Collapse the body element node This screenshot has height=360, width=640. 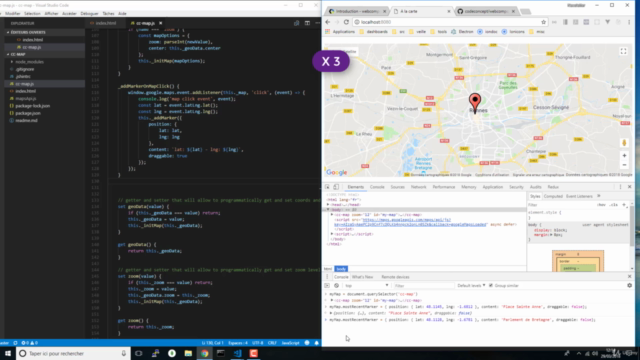(x=328, y=209)
